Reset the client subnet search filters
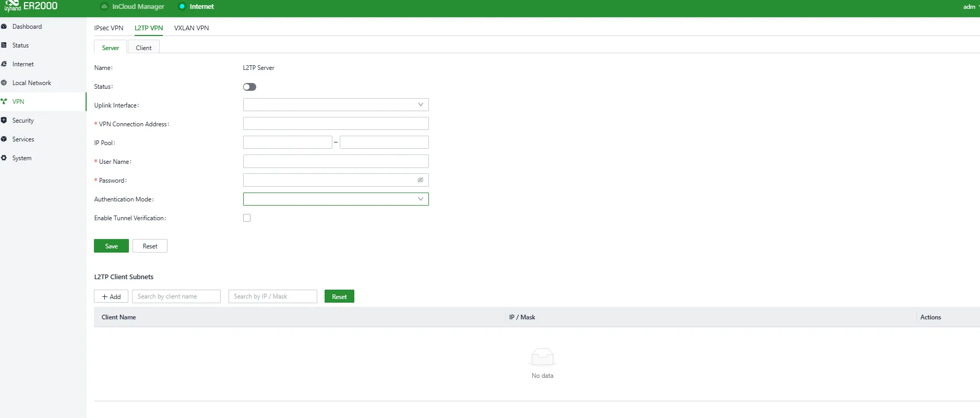This screenshot has width=980, height=418. [x=339, y=296]
